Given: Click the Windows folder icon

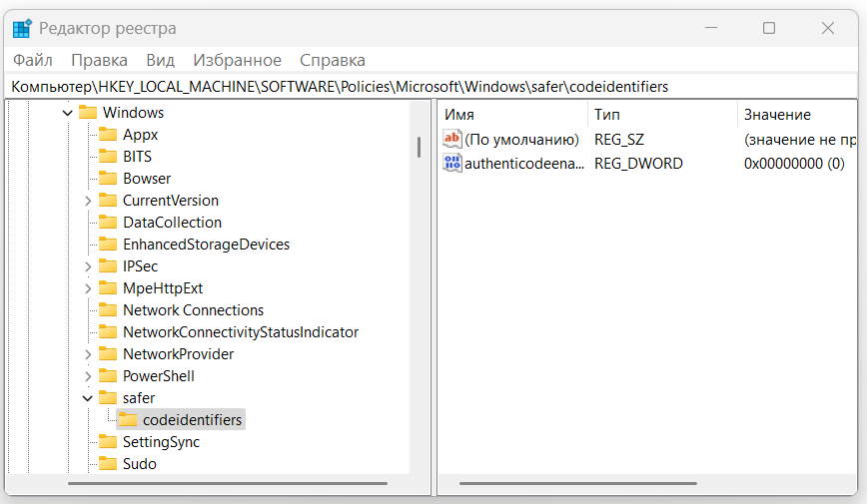Looking at the screenshot, I should click(88, 112).
